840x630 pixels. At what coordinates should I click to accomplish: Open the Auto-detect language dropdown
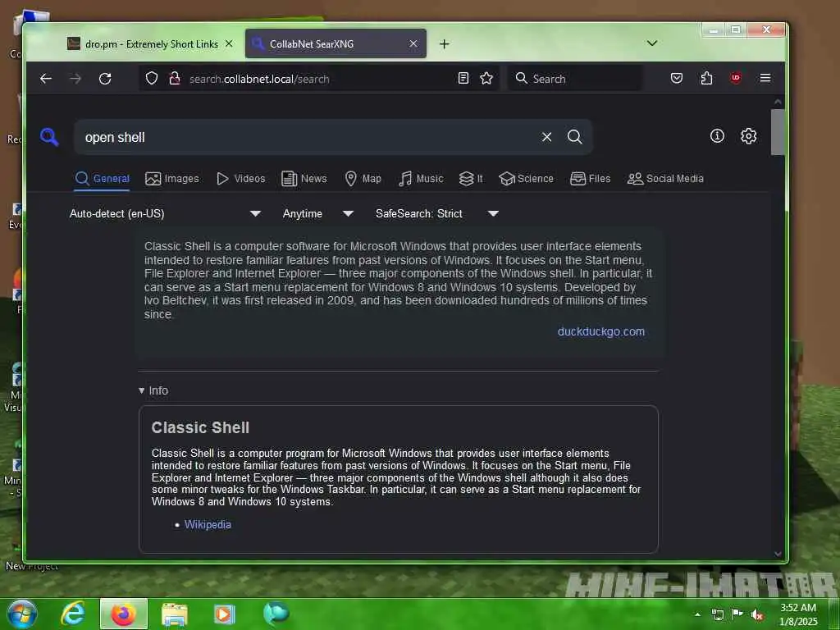pyautogui.click(x=166, y=213)
